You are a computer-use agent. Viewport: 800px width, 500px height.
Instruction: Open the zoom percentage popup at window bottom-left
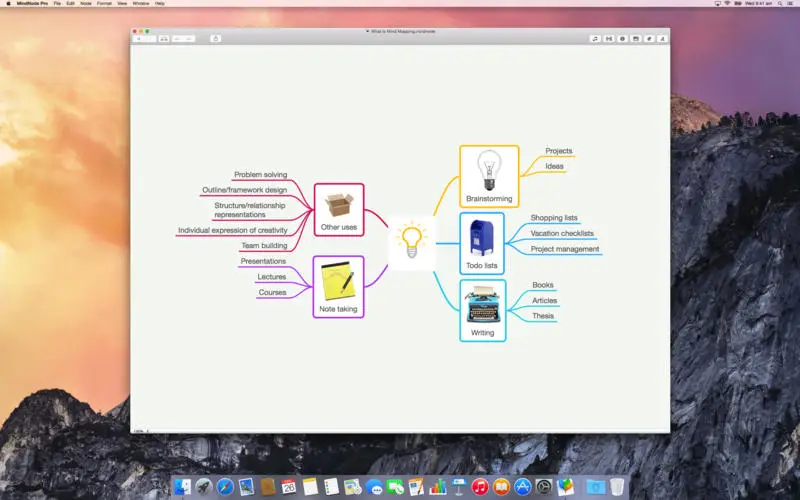point(140,431)
